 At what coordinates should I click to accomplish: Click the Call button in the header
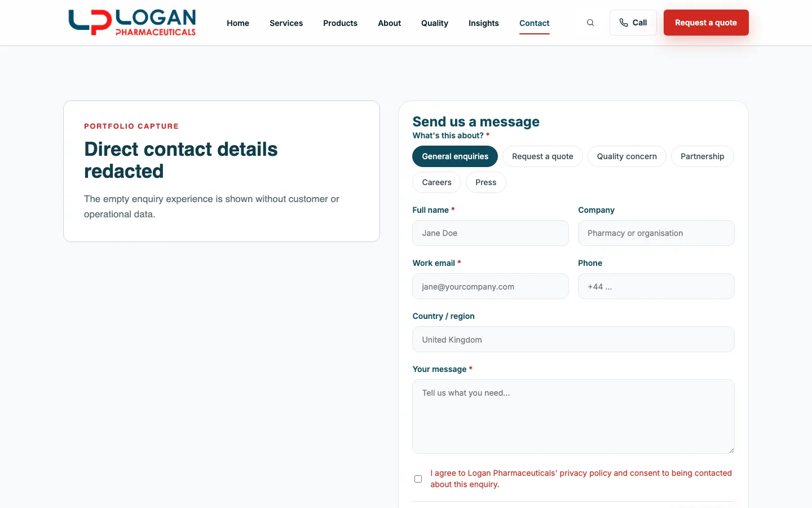pyautogui.click(x=633, y=23)
